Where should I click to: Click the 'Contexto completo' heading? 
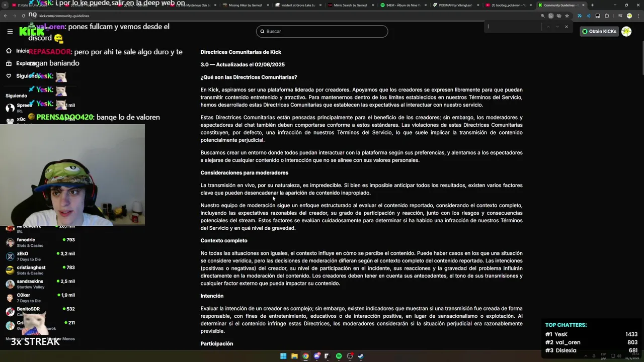pos(224,240)
